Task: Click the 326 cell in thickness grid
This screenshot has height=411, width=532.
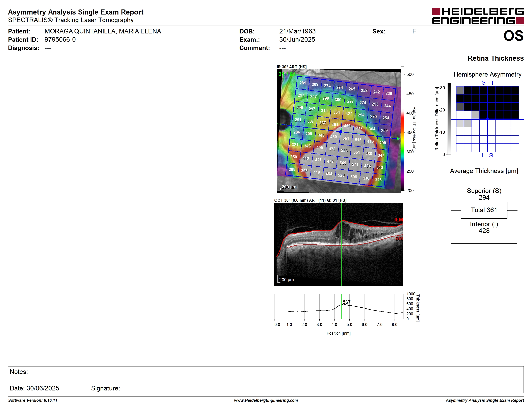Action: [378, 180]
